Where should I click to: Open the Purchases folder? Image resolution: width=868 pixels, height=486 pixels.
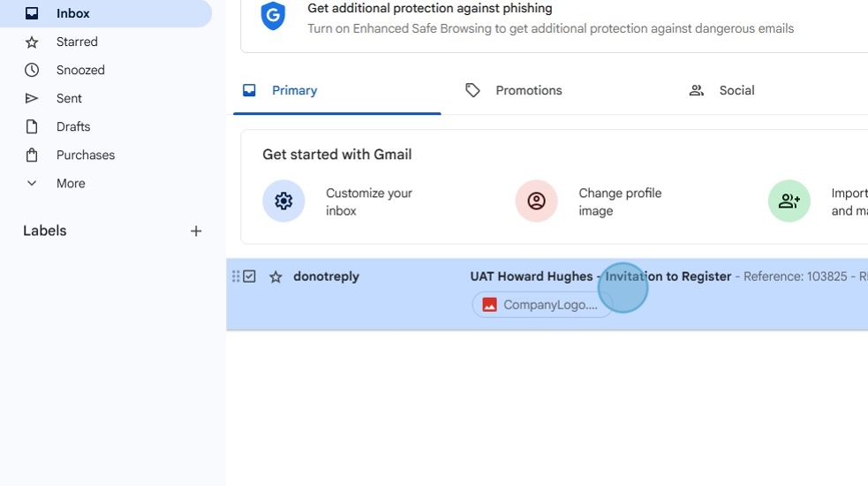point(86,155)
